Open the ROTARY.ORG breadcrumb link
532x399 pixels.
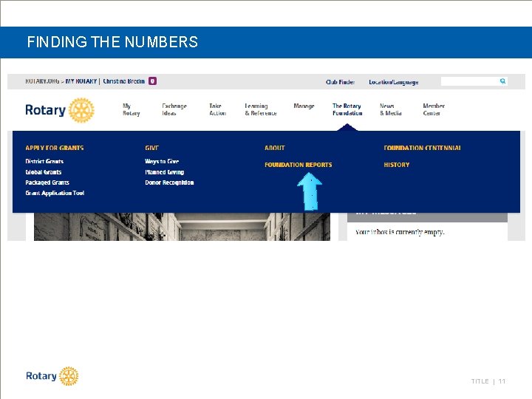click(42, 81)
